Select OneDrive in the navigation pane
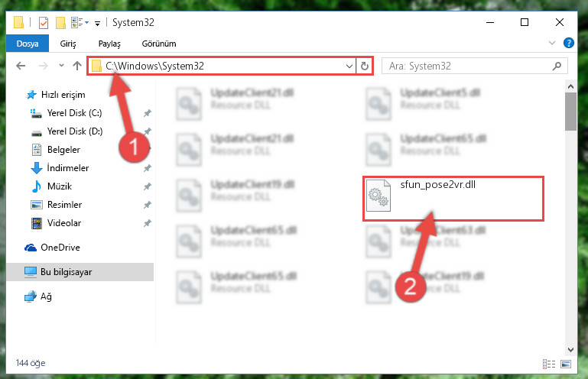Screen dimensions: 588x379 tap(60, 248)
